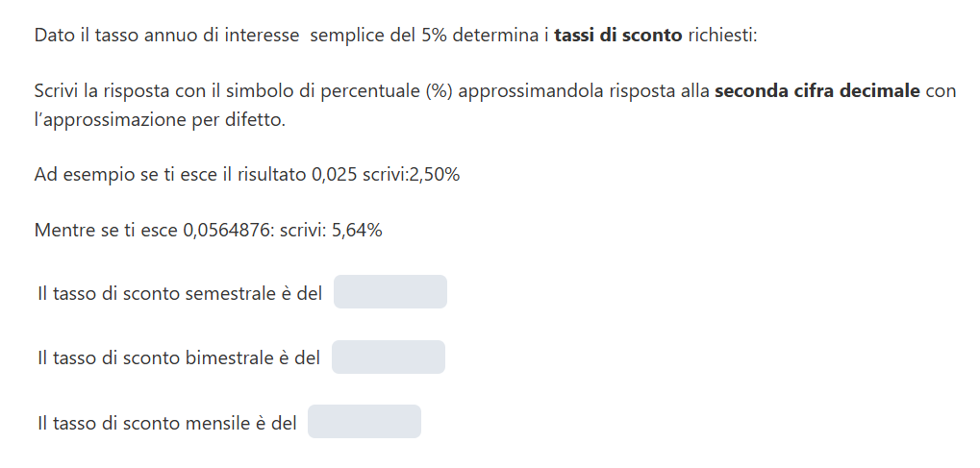The height and width of the screenshot is (468, 980).
Task: Click the "5%" interest rate value
Action: click(433, 36)
